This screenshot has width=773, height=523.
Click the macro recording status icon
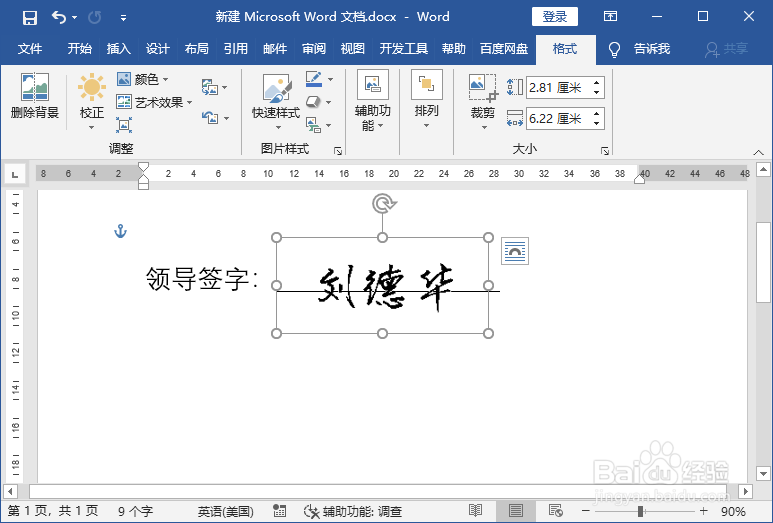[280, 511]
